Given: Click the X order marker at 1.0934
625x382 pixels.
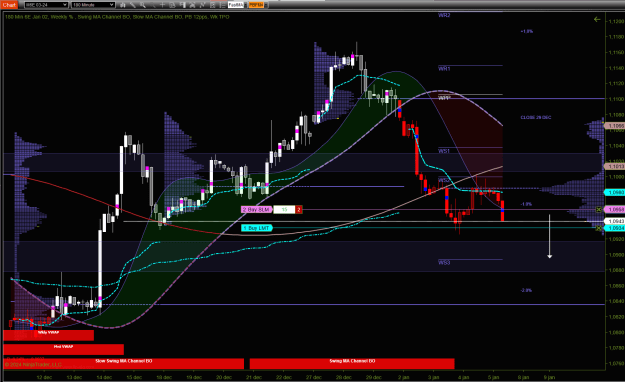Looking at the screenshot, I should click(x=598, y=228).
